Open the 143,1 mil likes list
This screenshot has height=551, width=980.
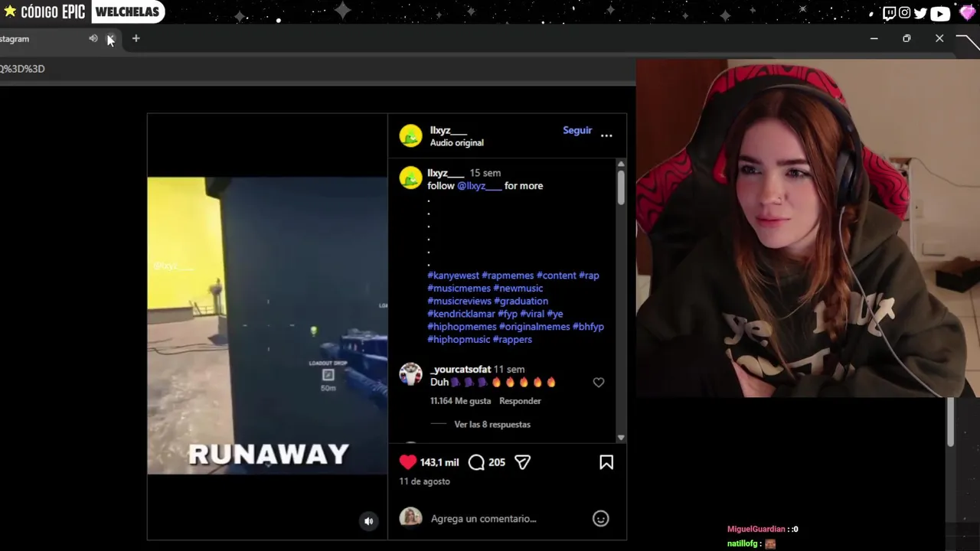[439, 462]
